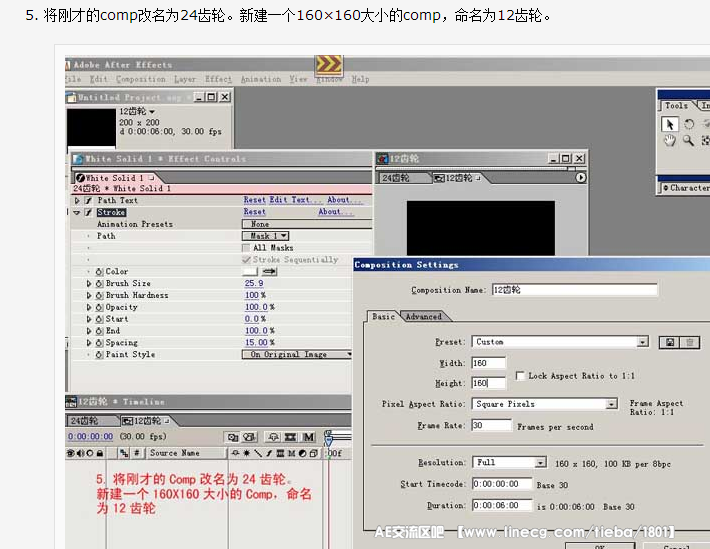Expand the Path Text effect triangle
This screenshot has height=549, width=710.
(77, 200)
